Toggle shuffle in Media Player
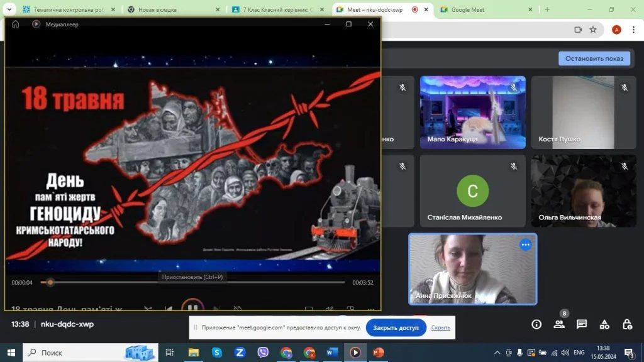Image resolution: width=644 pixels, height=362 pixels. pos(148,308)
